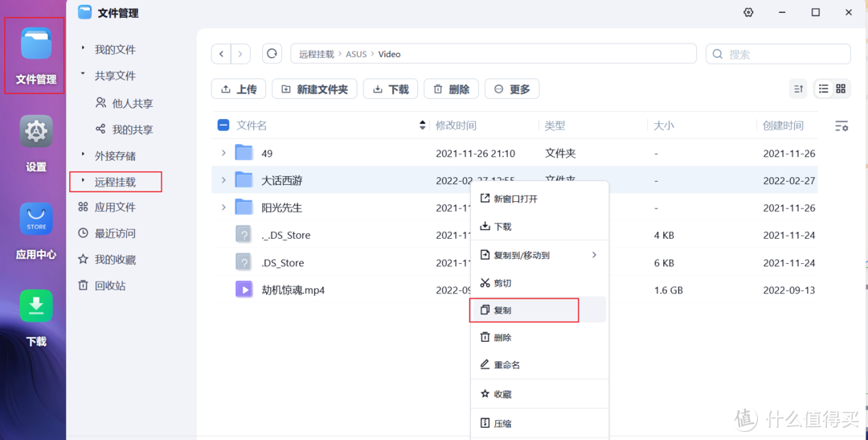Image resolution: width=868 pixels, height=440 pixels.
Task: Open 他人共享 in the sidebar
Action: pyautogui.click(x=124, y=103)
